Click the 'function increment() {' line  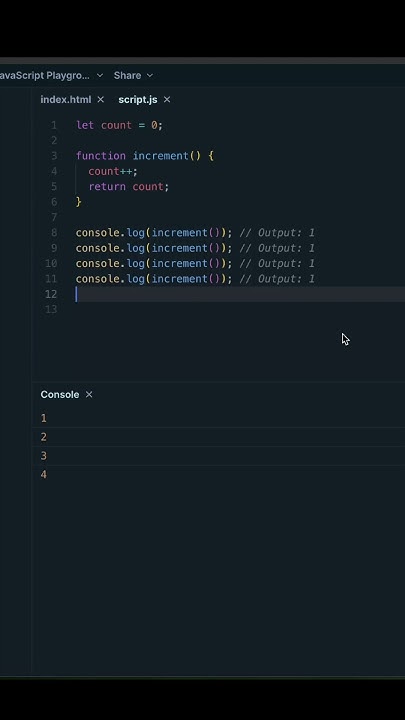(x=145, y=156)
